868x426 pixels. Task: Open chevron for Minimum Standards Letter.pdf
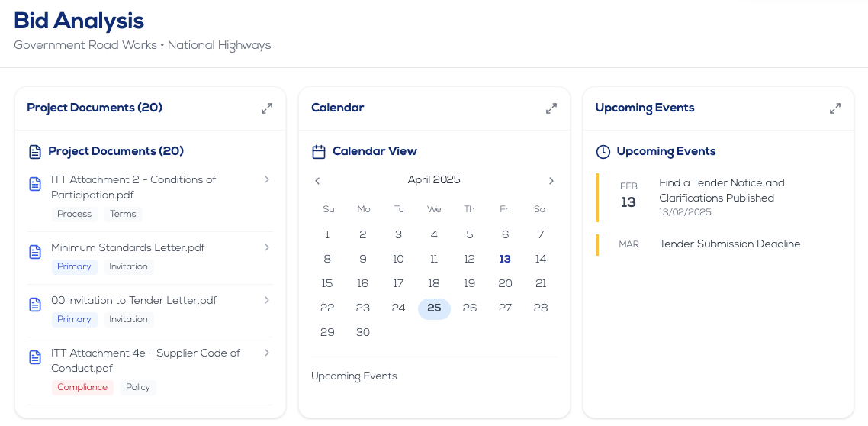click(267, 247)
